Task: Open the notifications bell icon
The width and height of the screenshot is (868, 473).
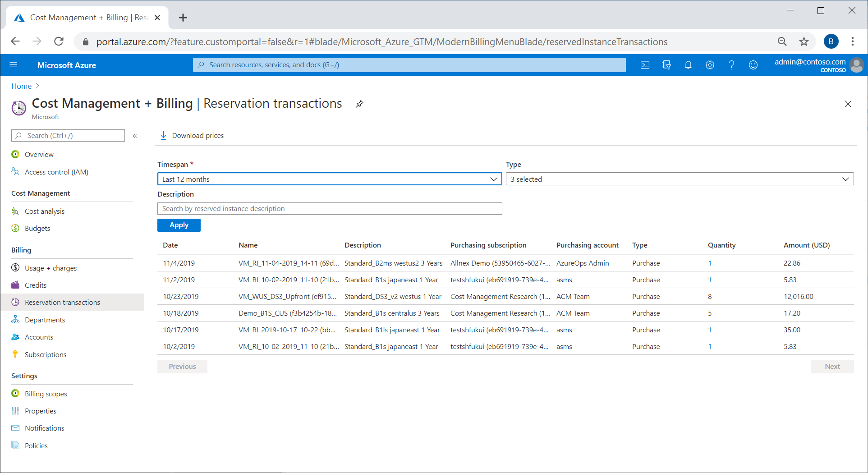Action: pos(688,65)
